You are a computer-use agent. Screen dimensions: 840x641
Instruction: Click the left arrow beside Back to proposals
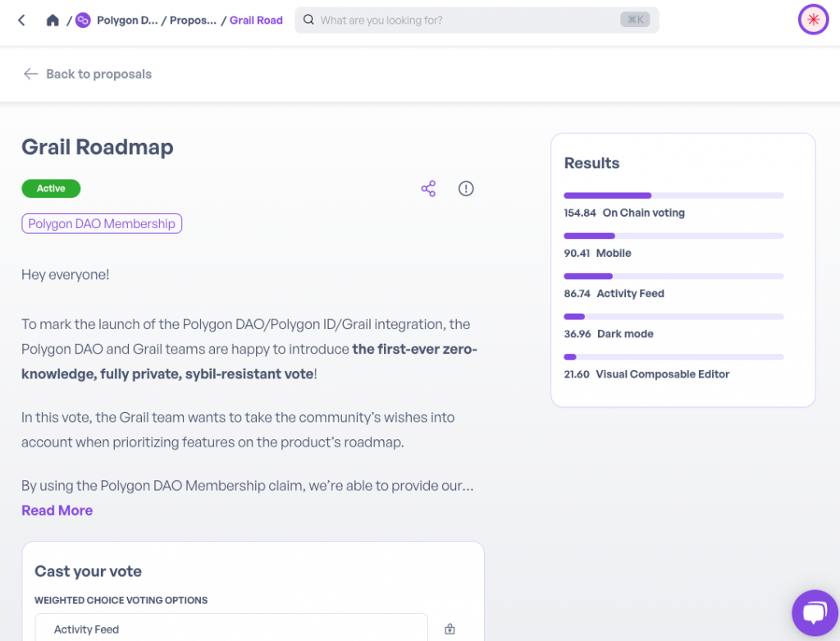pyautogui.click(x=30, y=74)
